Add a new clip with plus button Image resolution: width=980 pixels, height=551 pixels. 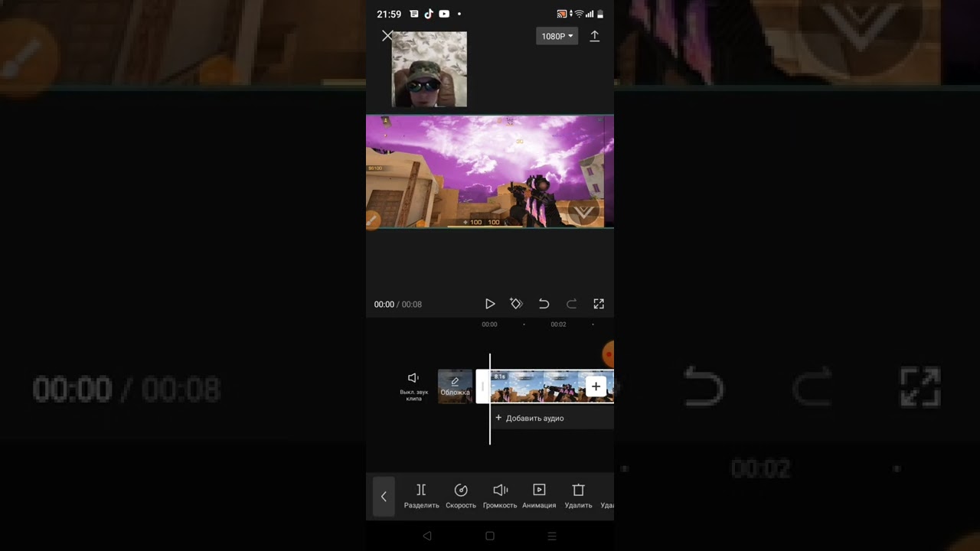pos(596,386)
